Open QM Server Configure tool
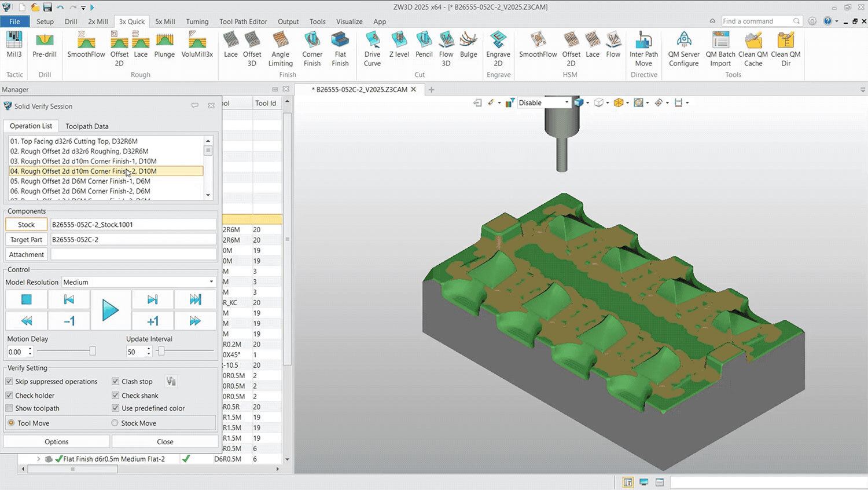This screenshot has height=490, width=868. pyautogui.click(x=684, y=49)
